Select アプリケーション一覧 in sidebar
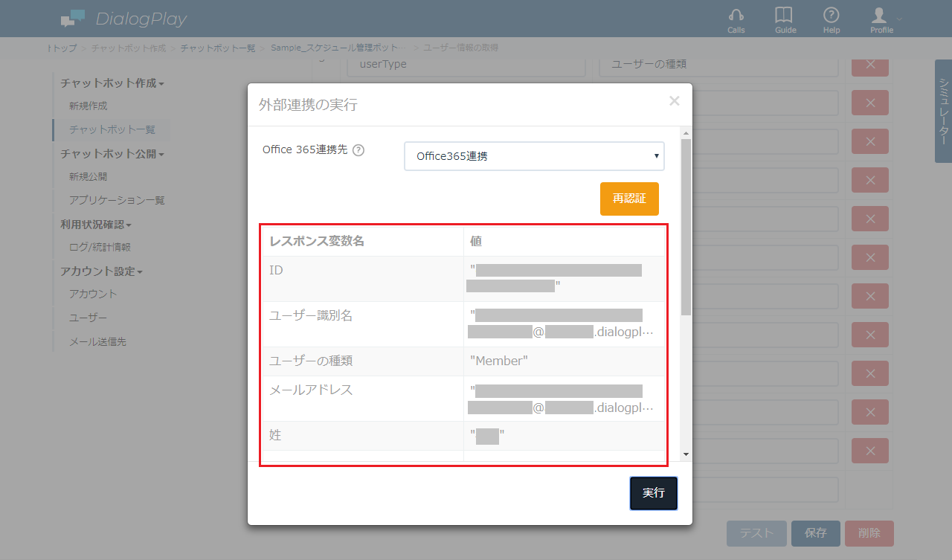This screenshot has height=560, width=952. tap(117, 201)
